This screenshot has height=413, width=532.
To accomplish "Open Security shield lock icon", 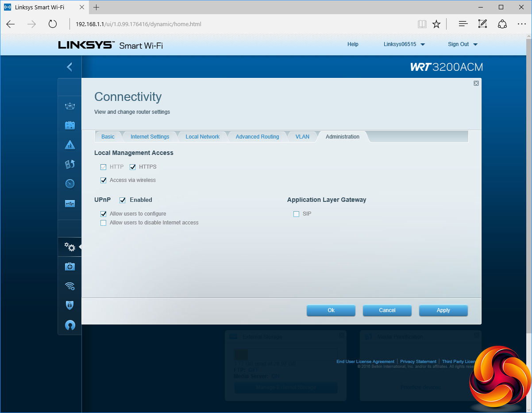I will [70, 305].
